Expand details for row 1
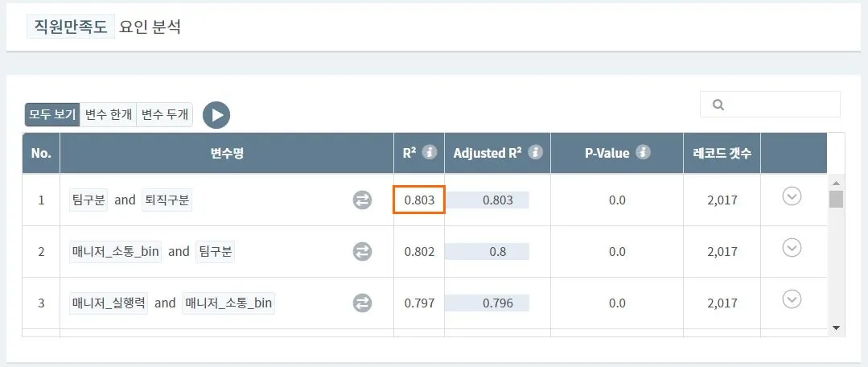This screenshot has height=367, width=868. (792, 196)
